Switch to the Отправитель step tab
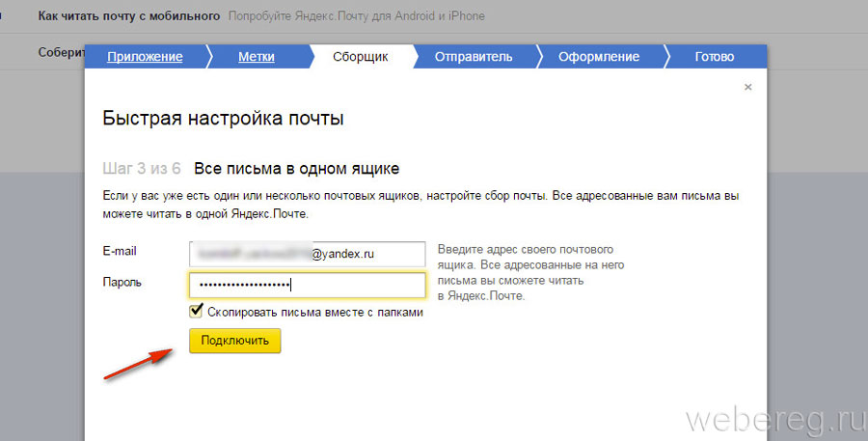Viewport: 868px width, 441px height. pyautogui.click(x=474, y=57)
